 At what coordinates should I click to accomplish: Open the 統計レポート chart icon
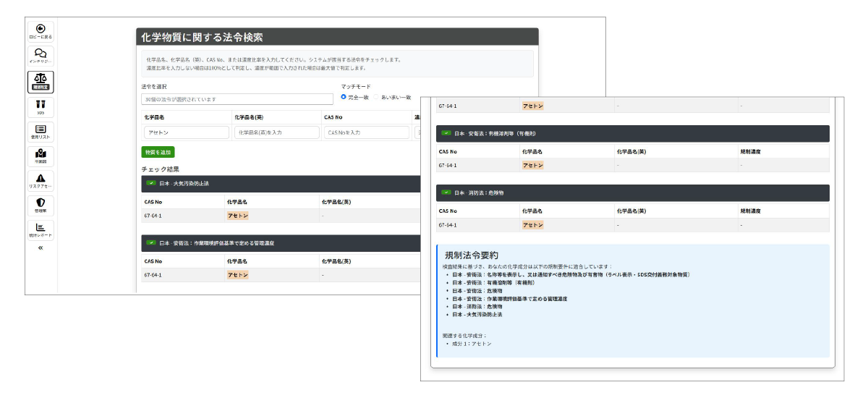click(41, 229)
